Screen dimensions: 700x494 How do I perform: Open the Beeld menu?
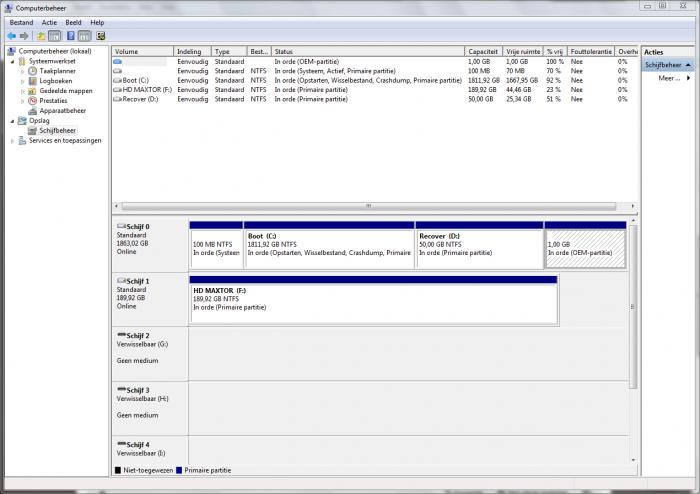point(73,22)
